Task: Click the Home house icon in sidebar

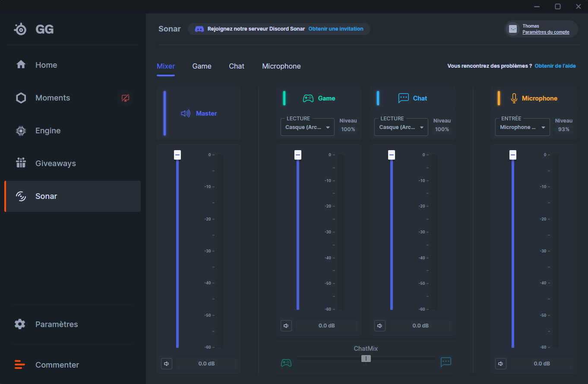Action: (21, 65)
